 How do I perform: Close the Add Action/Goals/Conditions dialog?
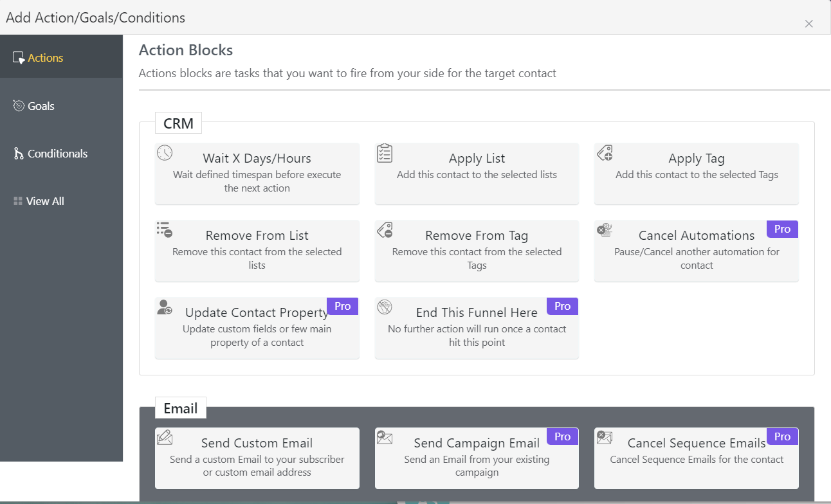809,24
